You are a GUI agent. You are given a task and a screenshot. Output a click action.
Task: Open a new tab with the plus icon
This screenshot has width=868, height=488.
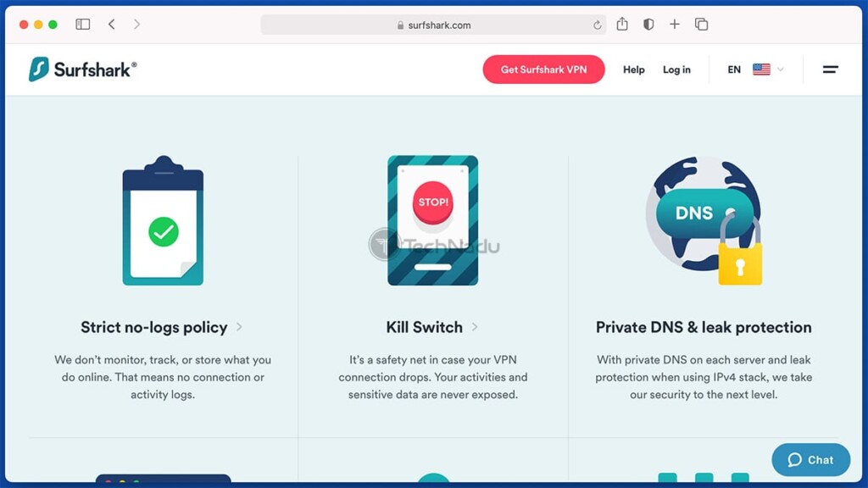tap(674, 25)
